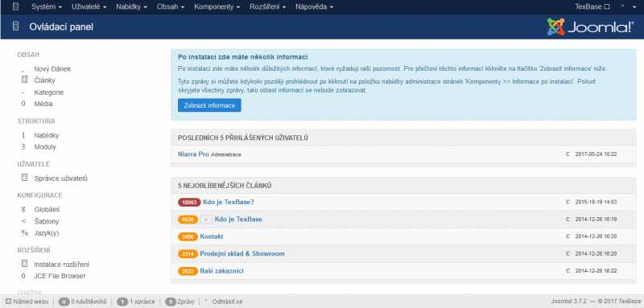644x308 pixels.
Task: Click the Joomla! logo
Action: [590, 27]
